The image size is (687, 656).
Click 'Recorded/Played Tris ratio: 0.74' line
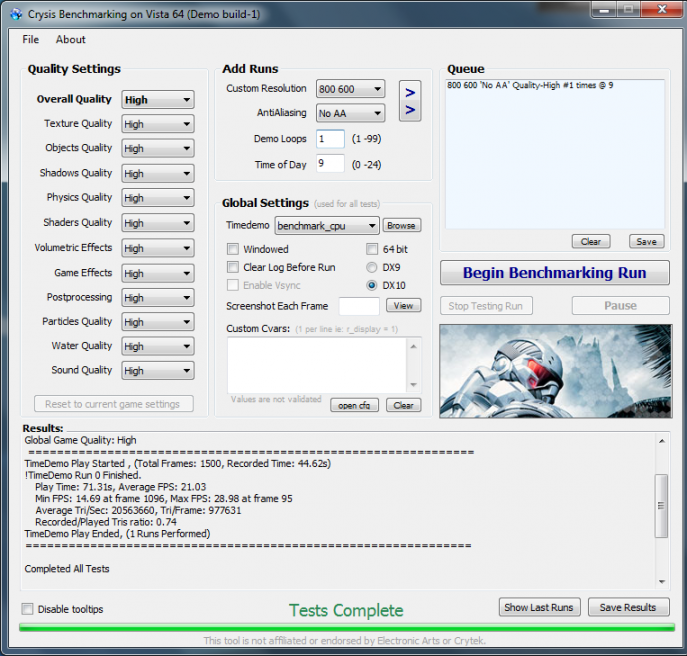tap(106, 522)
